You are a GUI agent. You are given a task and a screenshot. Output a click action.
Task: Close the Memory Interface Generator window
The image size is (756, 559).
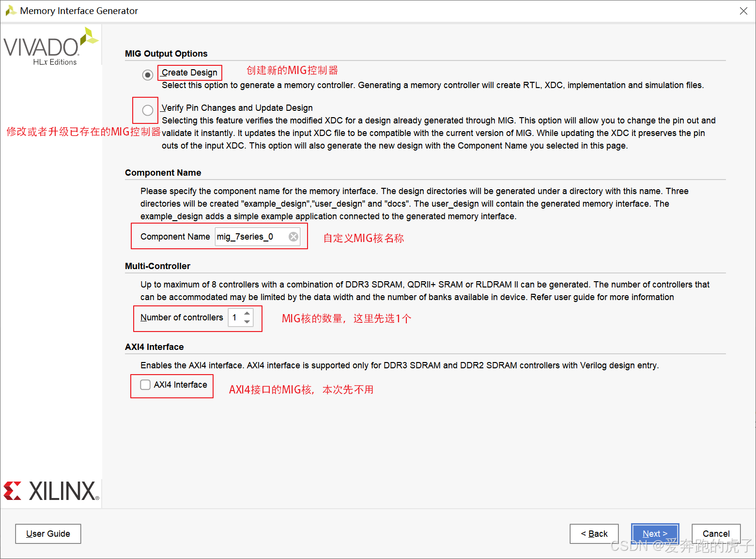click(x=743, y=11)
